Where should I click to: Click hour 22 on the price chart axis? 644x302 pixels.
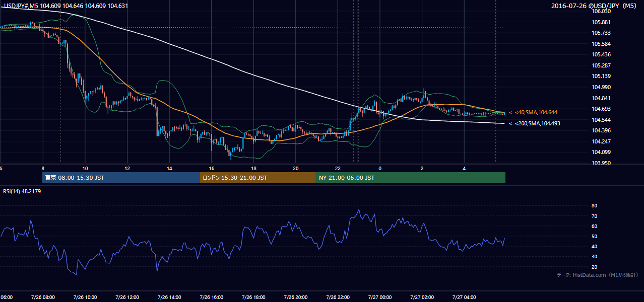tap(338, 168)
